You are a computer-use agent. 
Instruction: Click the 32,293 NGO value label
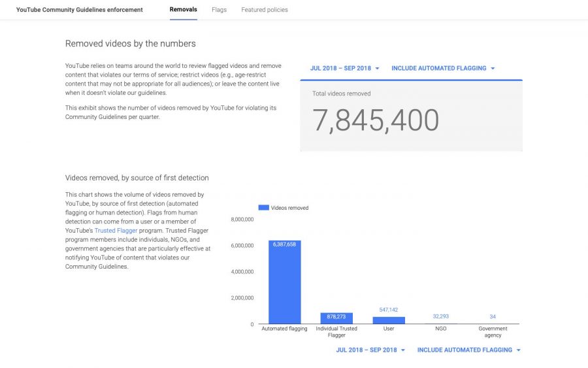click(440, 316)
